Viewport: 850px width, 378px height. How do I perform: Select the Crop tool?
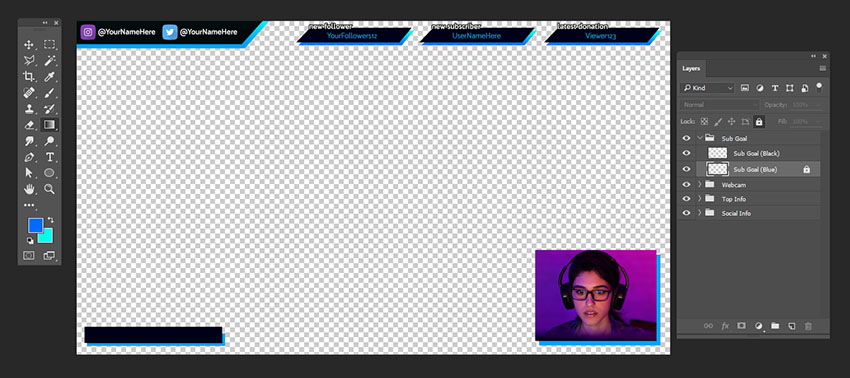[x=29, y=76]
